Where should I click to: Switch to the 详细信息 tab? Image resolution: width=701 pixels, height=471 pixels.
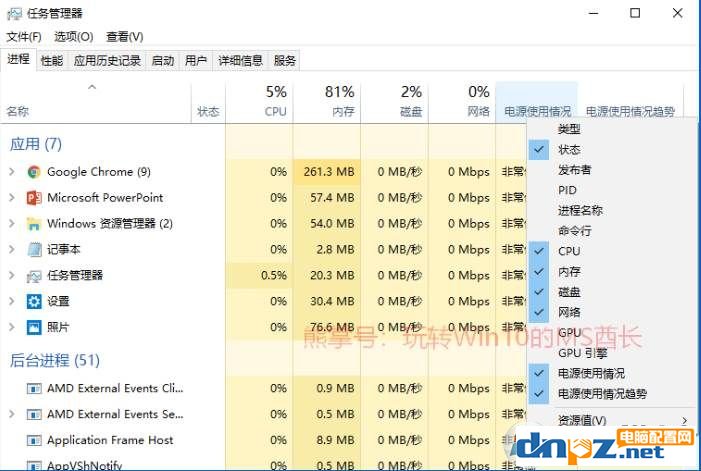[x=241, y=61]
